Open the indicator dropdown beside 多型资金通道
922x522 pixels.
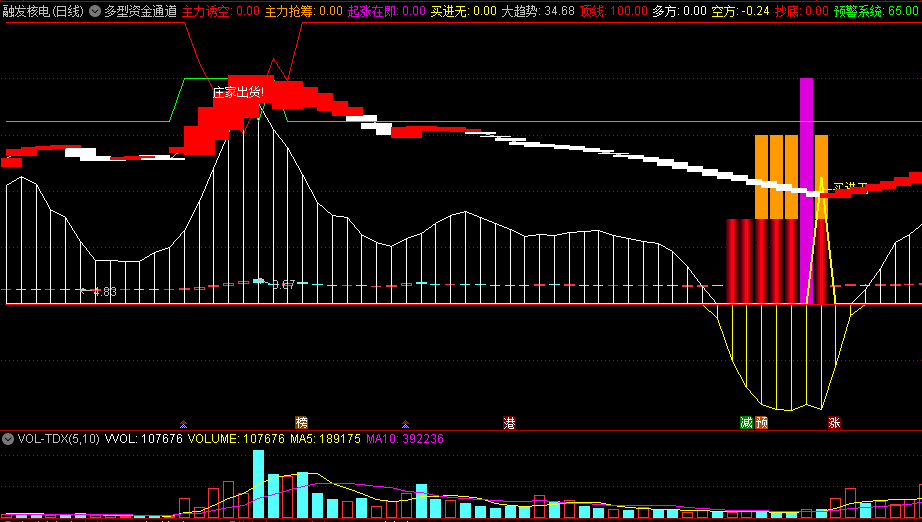tap(95, 11)
